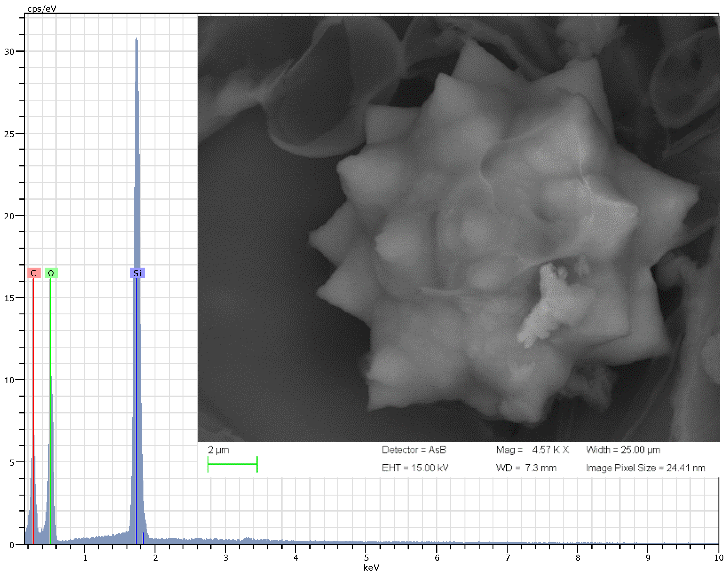The width and height of the screenshot is (728, 578).
Task: Click the 30 tick label on y-axis
Action: (9, 52)
